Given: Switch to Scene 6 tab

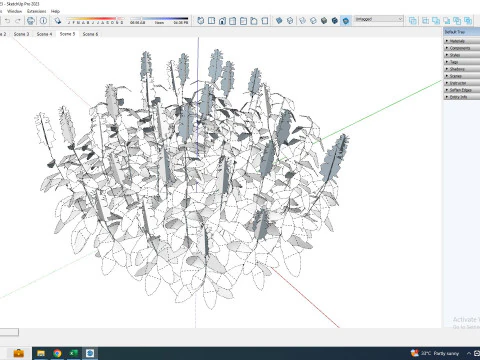Looking at the screenshot, I should coord(90,34).
